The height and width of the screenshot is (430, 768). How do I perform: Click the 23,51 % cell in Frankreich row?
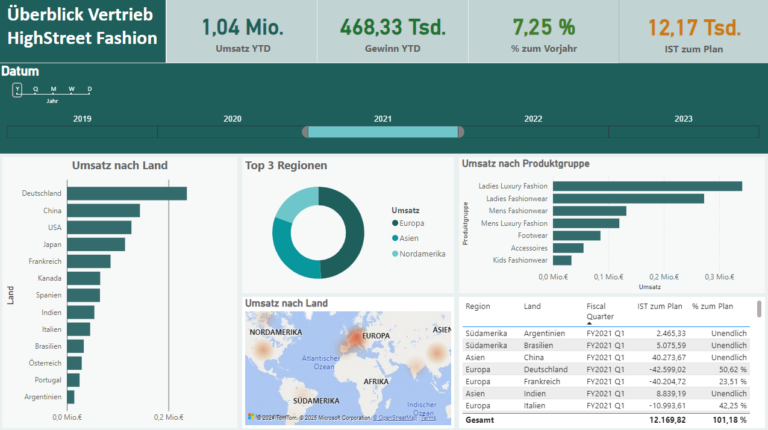pyautogui.click(x=733, y=382)
